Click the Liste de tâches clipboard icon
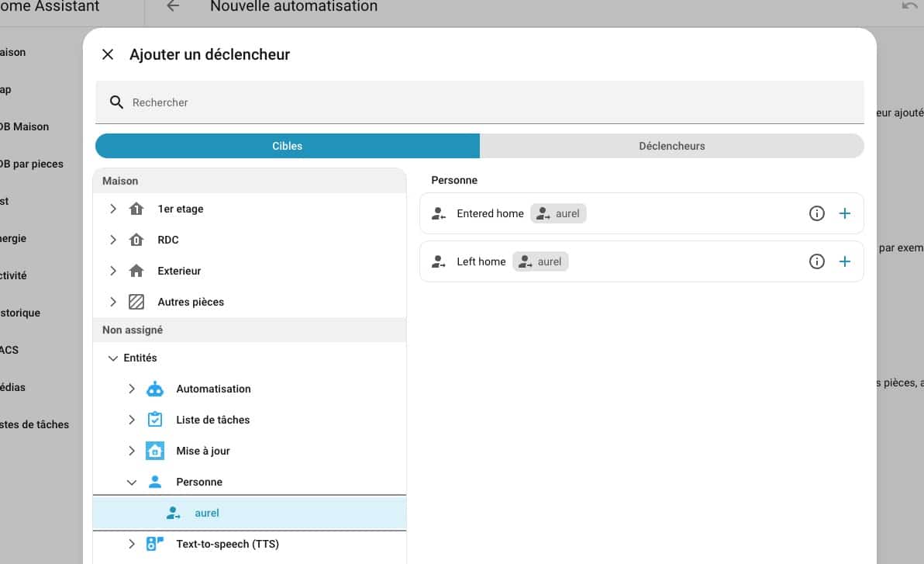This screenshot has width=924, height=564. [155, 420]
